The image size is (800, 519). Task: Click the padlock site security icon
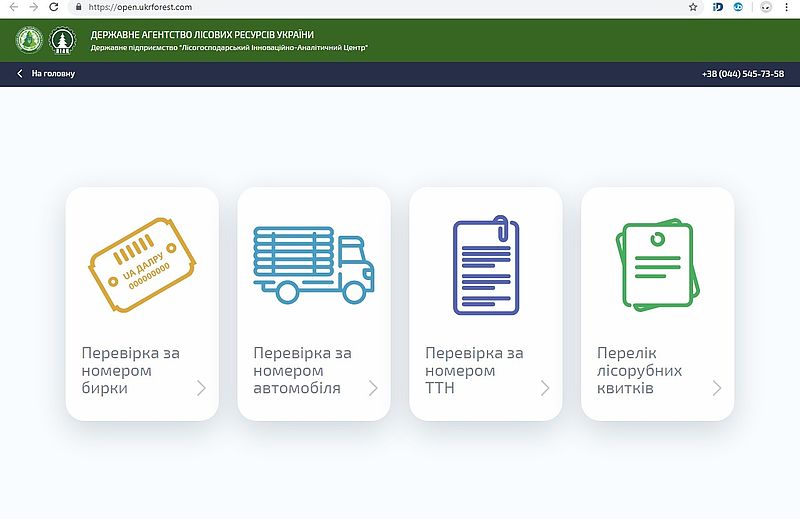tap(79, 6)
